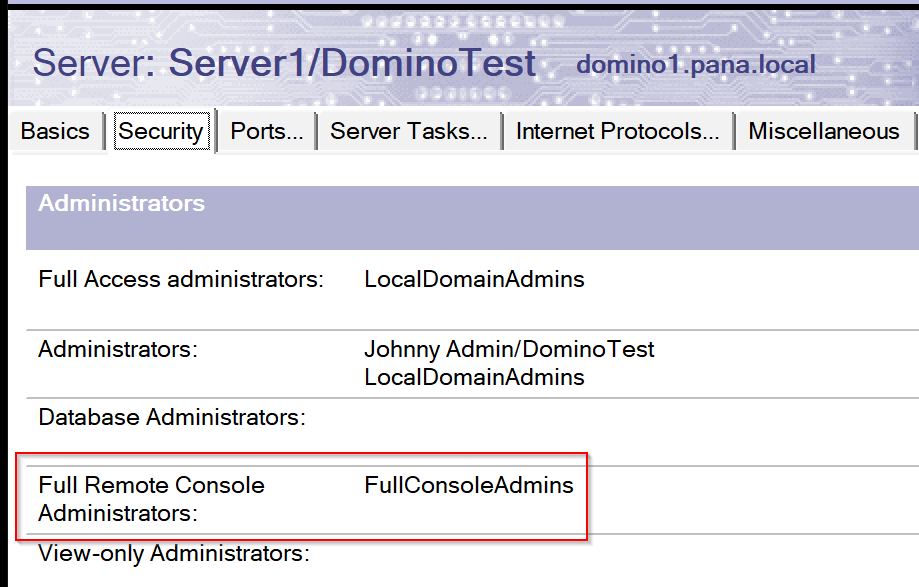Go to the Internet Protocols... tab
The width and height of the screenshot is (919, 587).
click(617, 131)
